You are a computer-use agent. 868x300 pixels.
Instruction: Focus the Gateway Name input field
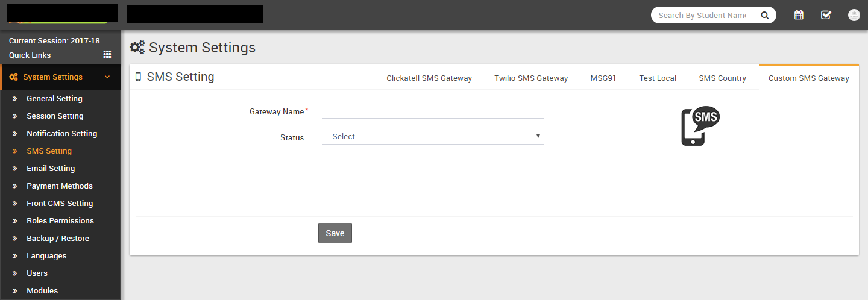point(433,110)
